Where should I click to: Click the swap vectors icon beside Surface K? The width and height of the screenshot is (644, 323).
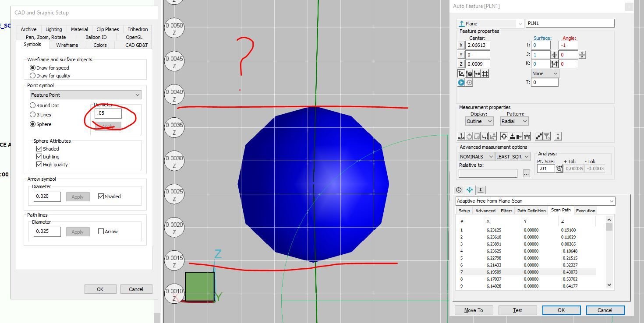tap(554, 64)
